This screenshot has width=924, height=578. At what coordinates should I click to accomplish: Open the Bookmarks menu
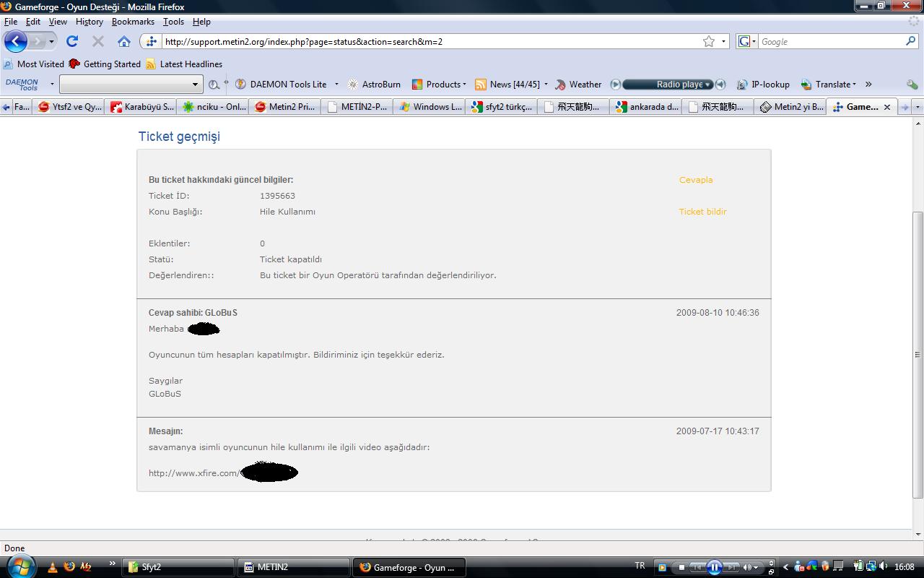[x=133, y=22]
